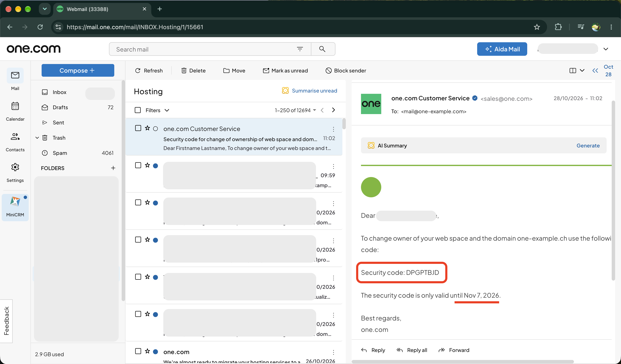Image resolution: width=621 pixels, height=364 pixels.
Task: Open Chrome three-dot menu
Action: click(x=611, y=27)
